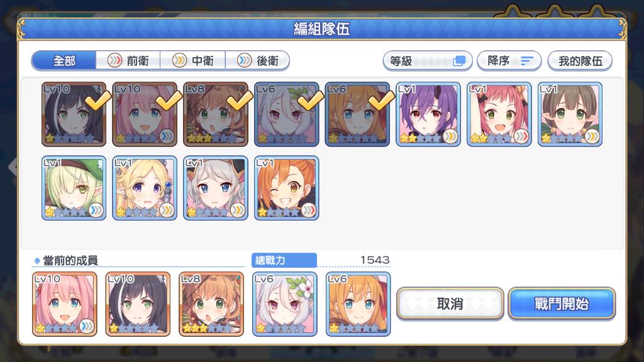The image size is (644, 362).
Task: Toggle the 降序 sort order
Action: [x=509, y=61]
